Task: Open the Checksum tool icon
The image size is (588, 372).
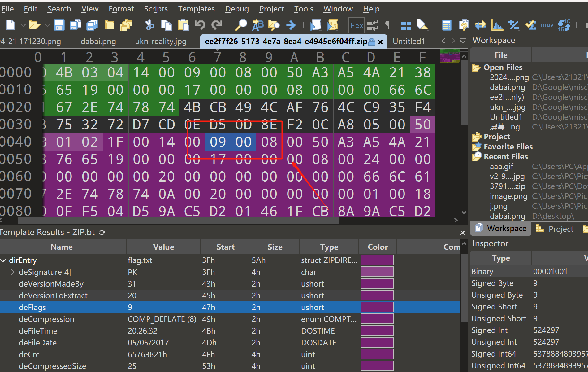Action: pos(531,25)
